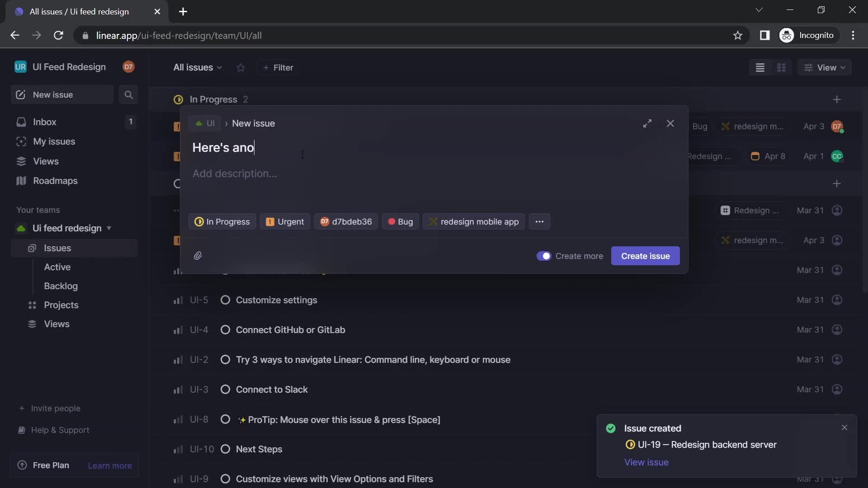Click the grid view icon in toolbar
868x488 pixels.
782,67
